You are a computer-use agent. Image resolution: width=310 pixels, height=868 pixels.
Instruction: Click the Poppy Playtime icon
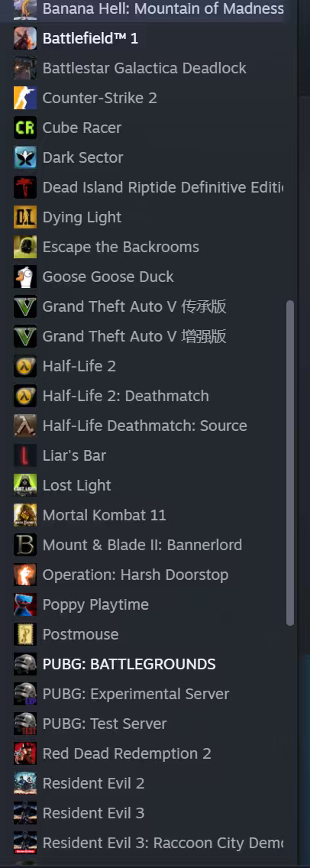click(25, 604)
